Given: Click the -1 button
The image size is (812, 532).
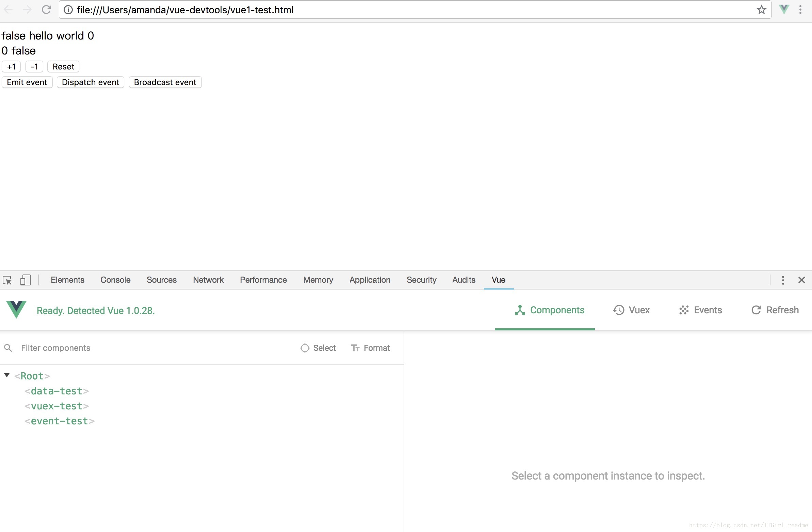Looking at the screenshot, I should 34,67.
